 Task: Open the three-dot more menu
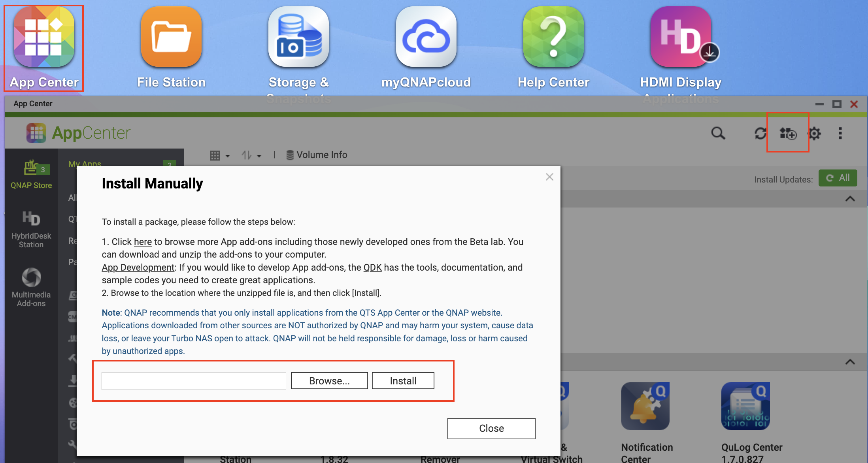[840, 133]
